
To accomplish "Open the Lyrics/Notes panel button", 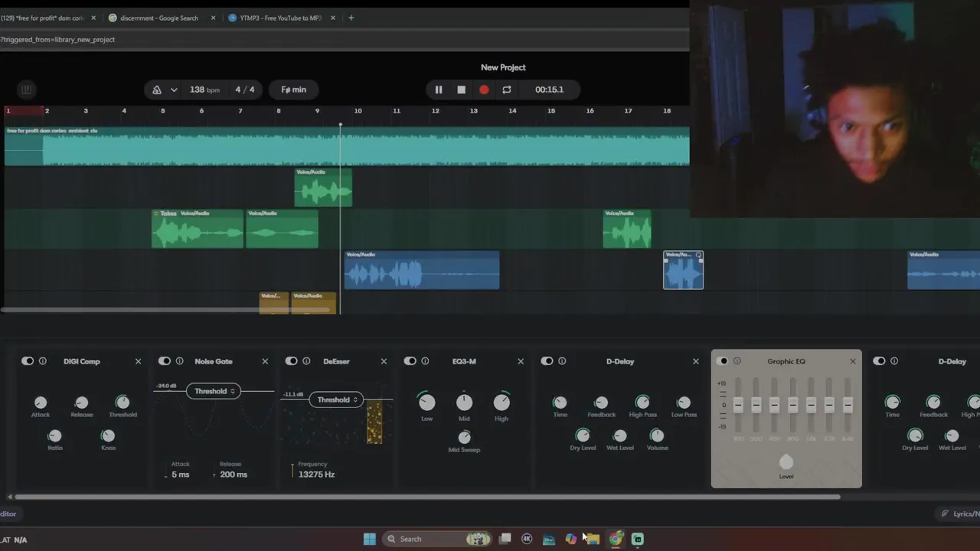I will tap(960, 514).
